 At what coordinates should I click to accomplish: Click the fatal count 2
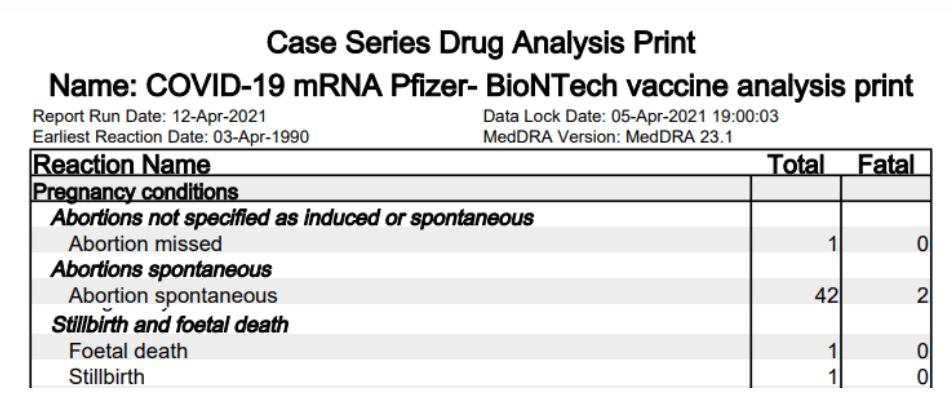coord(923,295)
